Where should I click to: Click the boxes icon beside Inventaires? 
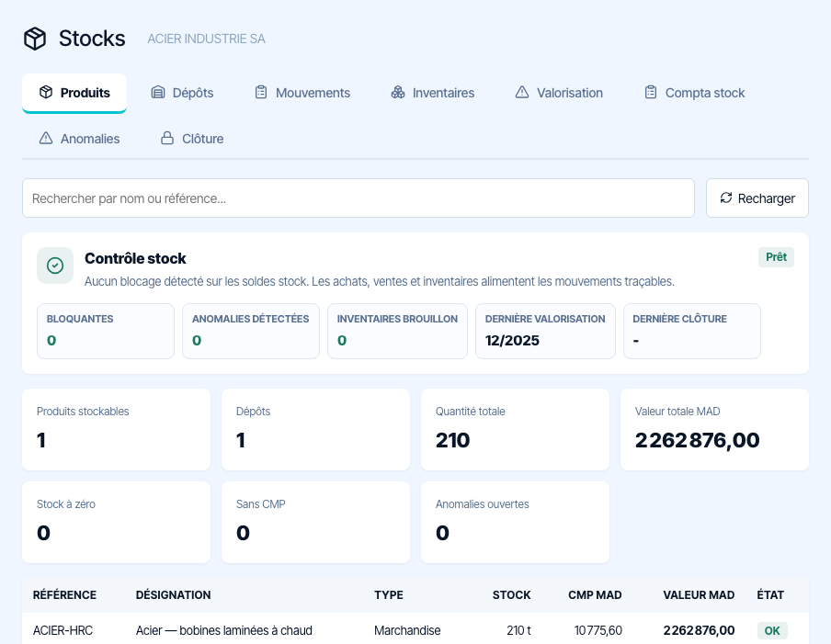click(x=398, y=92)
